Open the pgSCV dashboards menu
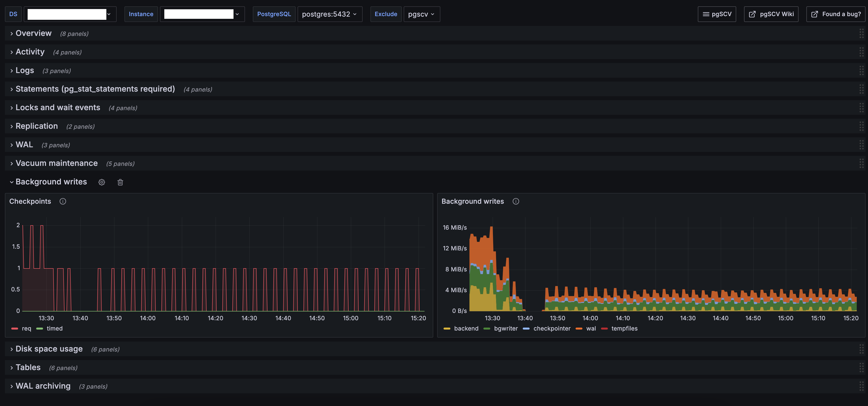This screenshot has width=868, height=406. 717,14
